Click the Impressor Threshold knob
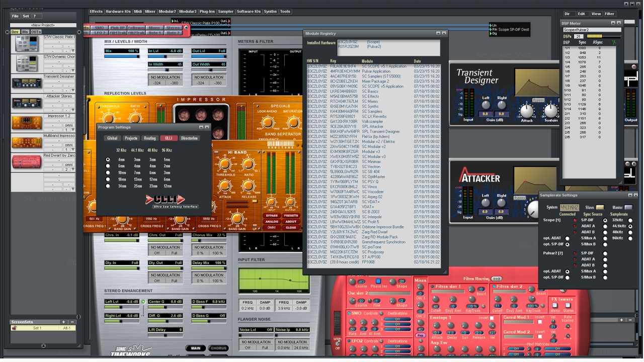 (109, 118)
